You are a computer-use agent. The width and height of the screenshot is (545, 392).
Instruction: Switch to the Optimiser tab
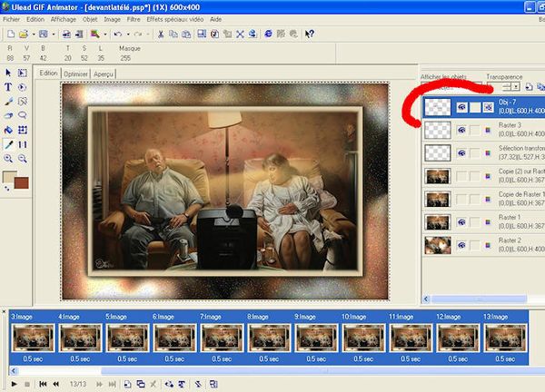(x=75, y=74)
